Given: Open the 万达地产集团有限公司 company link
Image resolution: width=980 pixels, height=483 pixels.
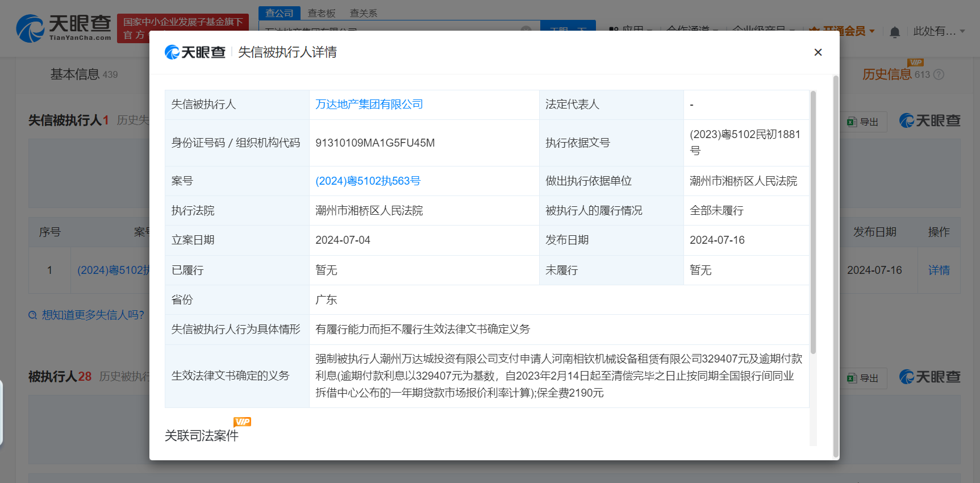Looking at the screenshot, I should [369, 105].
